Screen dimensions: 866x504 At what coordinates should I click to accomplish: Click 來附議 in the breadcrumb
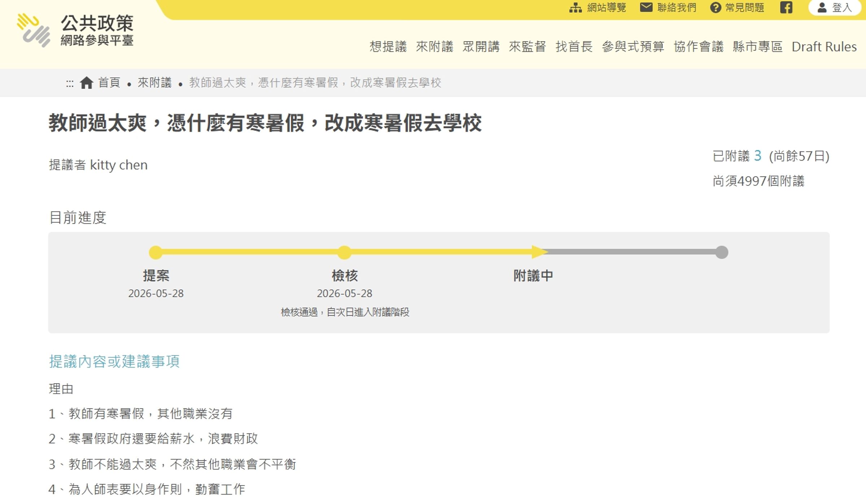[154, 83]
